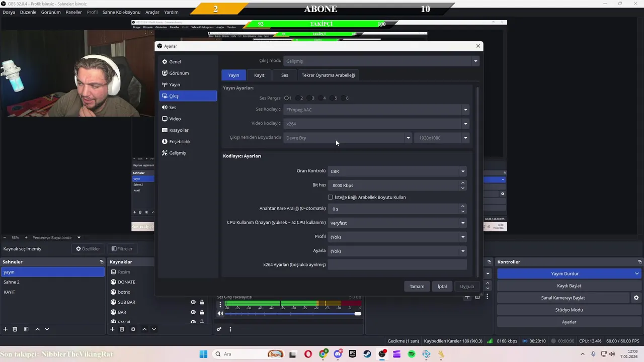
Task: Move scene down with arrow icon
Action: [x=47, y=329]
